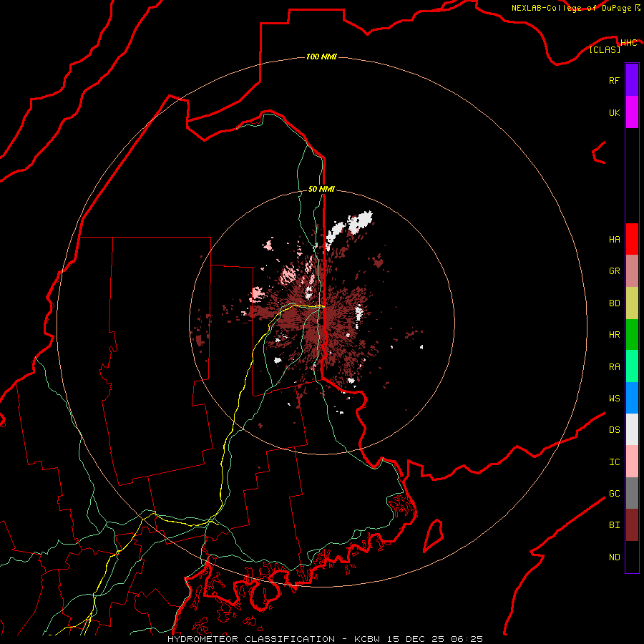Viewport: 644px width, 644px height.
Task: Click the large white dry snow echo north-northeast
Action: pyautogui.click(x=360, y=222)
